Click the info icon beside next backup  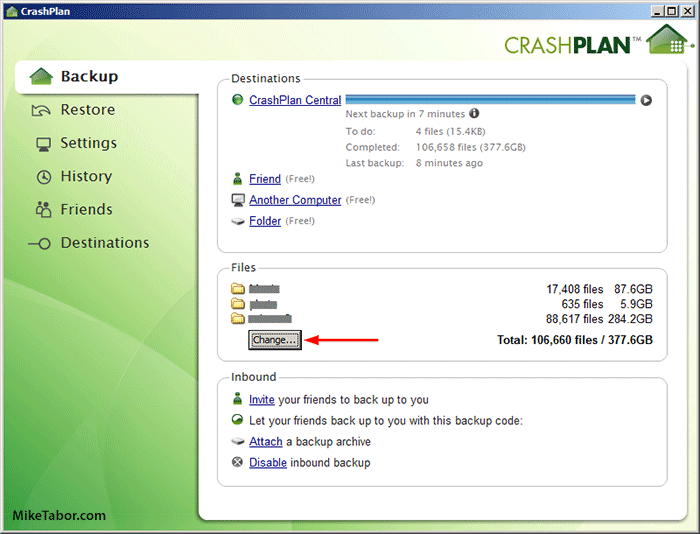coord(474,113)
